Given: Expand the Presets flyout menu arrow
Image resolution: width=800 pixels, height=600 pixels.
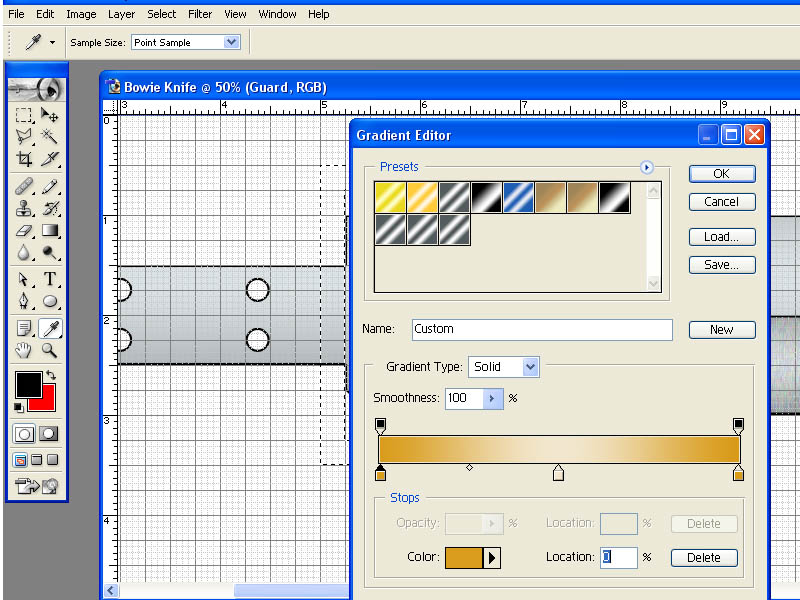Looking at the screenshot, I should [x=646, y=167].
